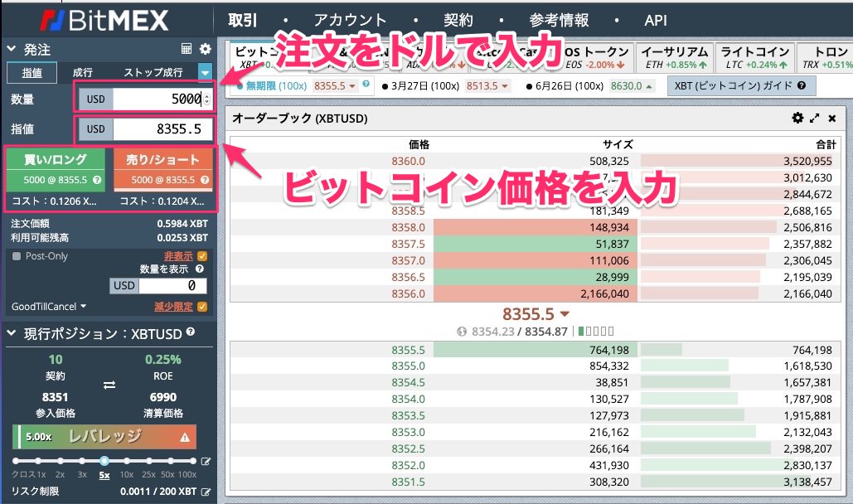Switch to the 成行 market order tab

83,73
